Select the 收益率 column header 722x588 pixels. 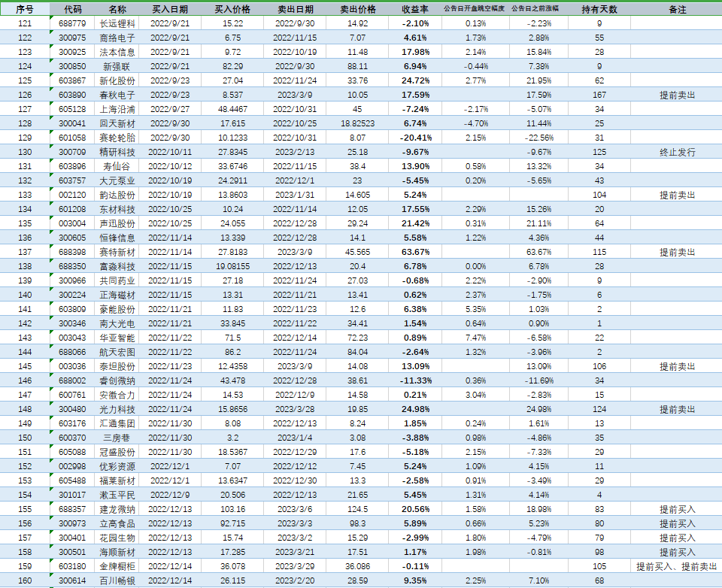(415, 9)
